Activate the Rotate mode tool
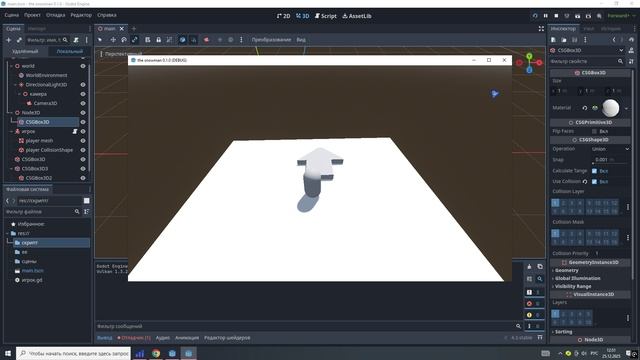Image resolution: width=640 pixels, height=360 pixels. pyautogui.click(x=124, y=40)
